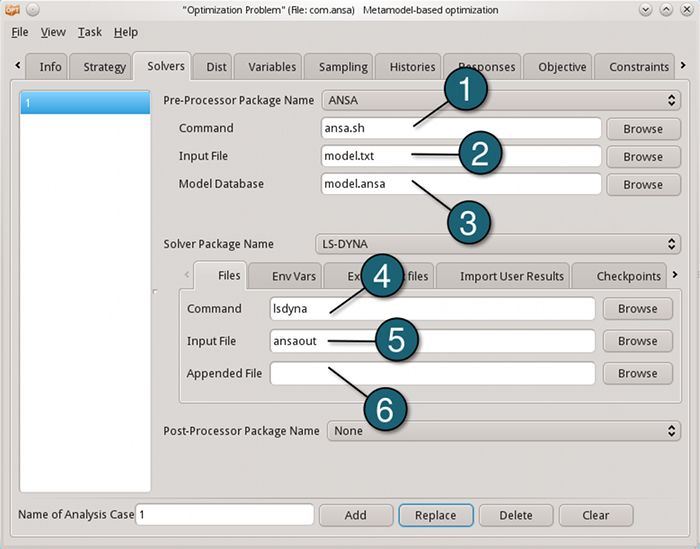Image resolution: width=700 pixels, height=549 pixels.
Task: Select the solver Files sub-tab
Action: click(221, 275)
